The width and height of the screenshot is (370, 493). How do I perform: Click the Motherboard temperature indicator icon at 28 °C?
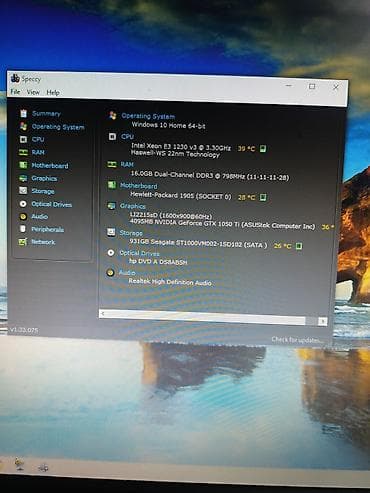click(263, 198)
